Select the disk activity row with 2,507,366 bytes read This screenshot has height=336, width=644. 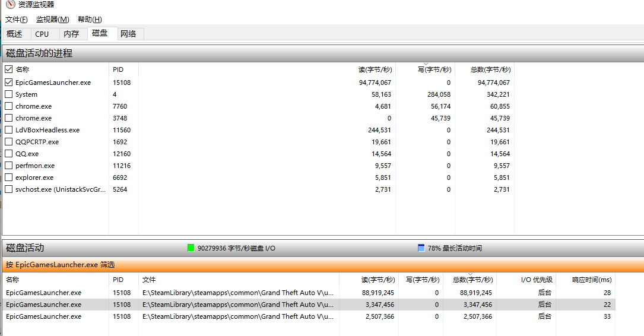[309, 316]
